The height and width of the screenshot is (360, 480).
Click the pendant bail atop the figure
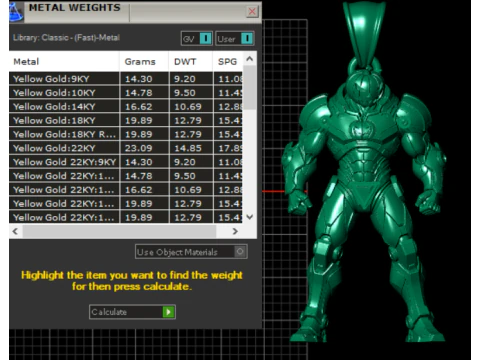click(x=364, y=33)
